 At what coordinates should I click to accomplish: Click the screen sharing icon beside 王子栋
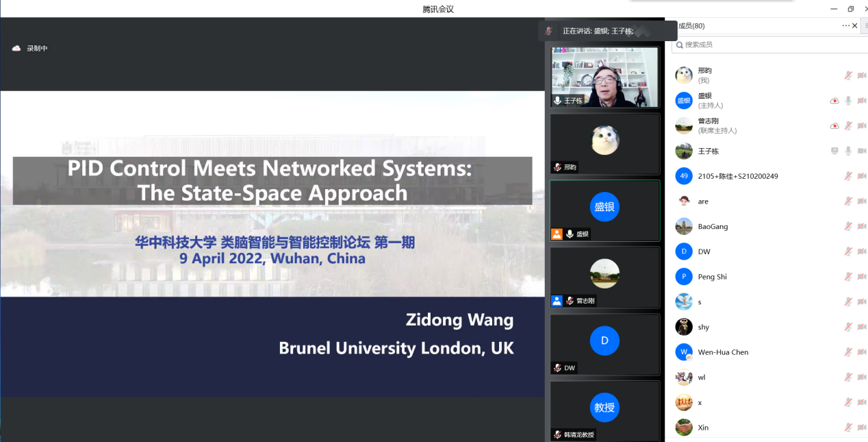coord(834,151)
